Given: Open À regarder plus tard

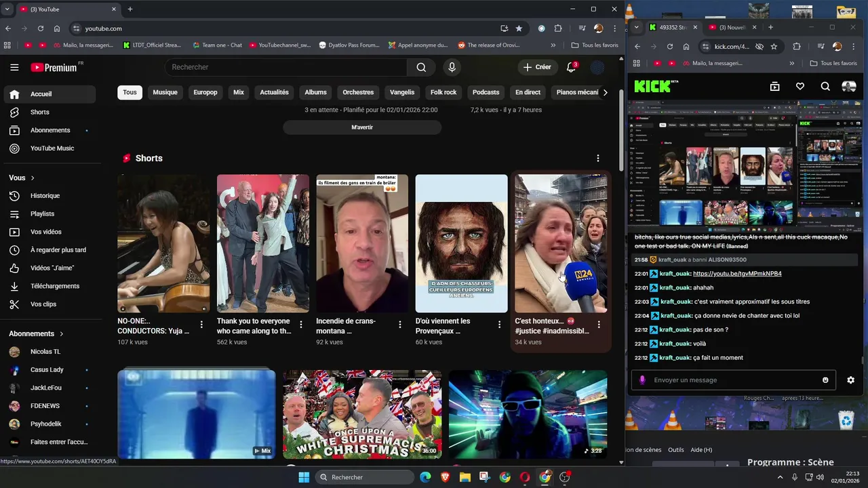Looking at the screenshot, I should (49, 250).
